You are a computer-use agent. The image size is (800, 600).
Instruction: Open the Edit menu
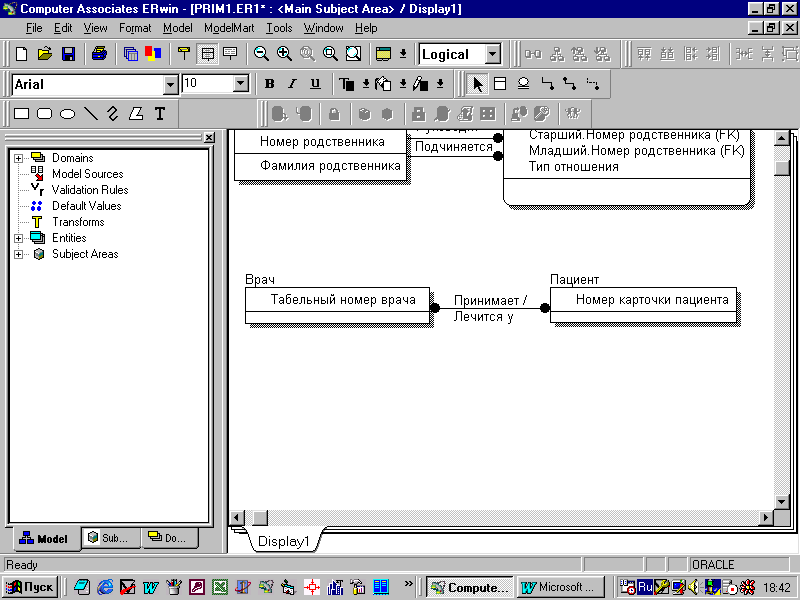tap(63, 28)
